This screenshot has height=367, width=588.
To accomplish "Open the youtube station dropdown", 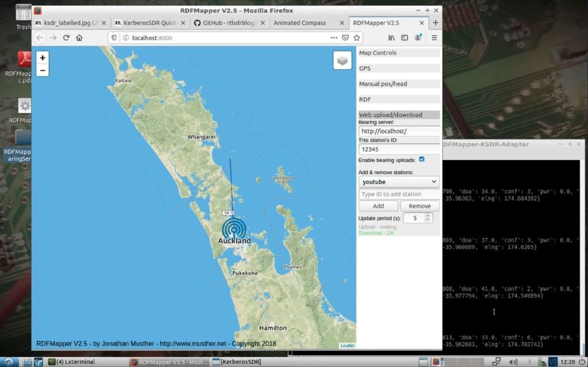I will (x=399, y=181).
